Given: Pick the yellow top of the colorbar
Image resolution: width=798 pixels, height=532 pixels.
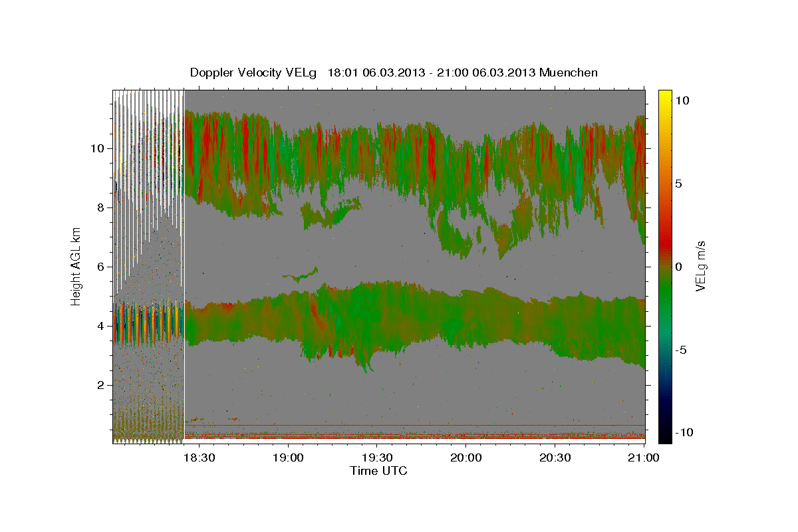Looking at the screenshot, I should tap(664, 94).
